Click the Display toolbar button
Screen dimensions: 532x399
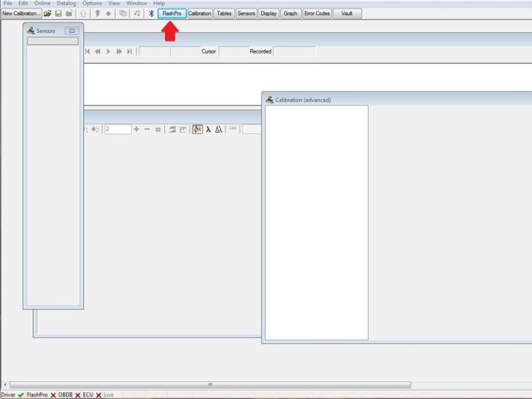pos(268,14)
